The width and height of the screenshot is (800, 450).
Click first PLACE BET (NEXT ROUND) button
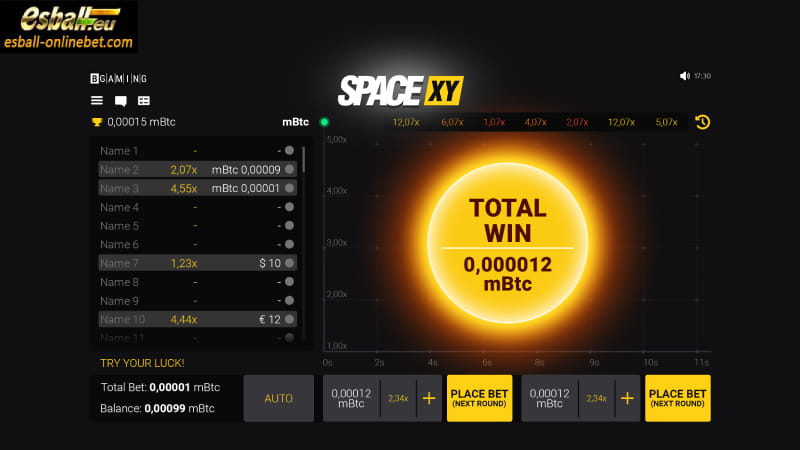click(479, 398)
